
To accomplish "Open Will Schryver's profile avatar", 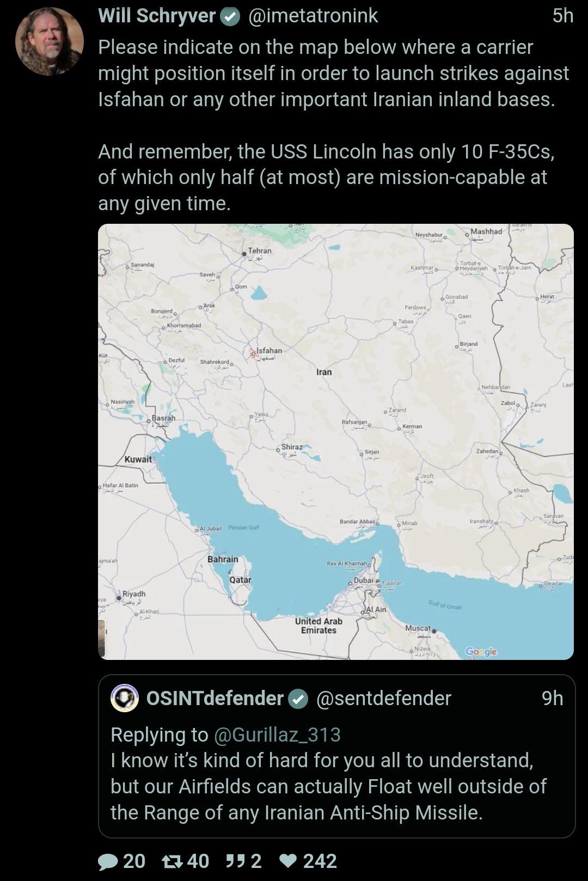I will [49, 41].
